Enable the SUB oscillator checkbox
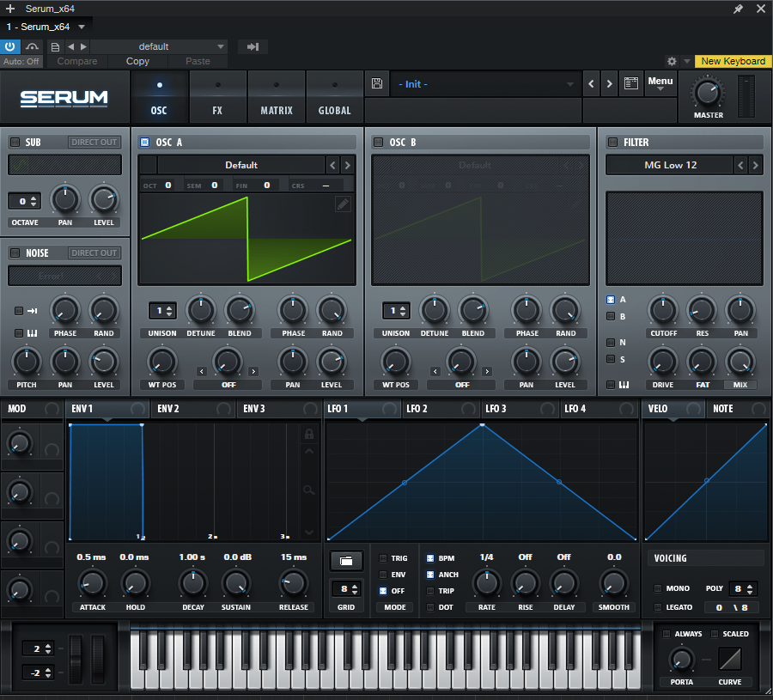773x700 pixels. pos(15,142)
